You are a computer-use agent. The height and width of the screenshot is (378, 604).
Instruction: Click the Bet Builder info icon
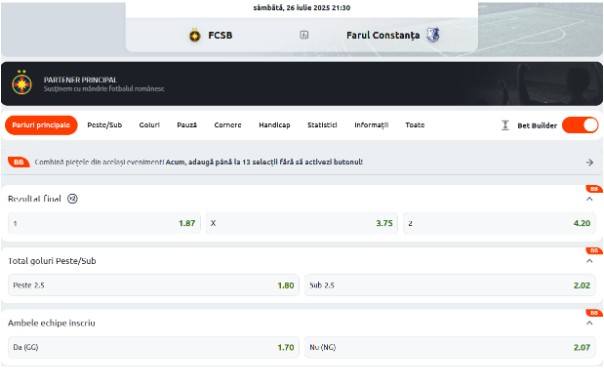pyautogui.click(x=505, y=125)
